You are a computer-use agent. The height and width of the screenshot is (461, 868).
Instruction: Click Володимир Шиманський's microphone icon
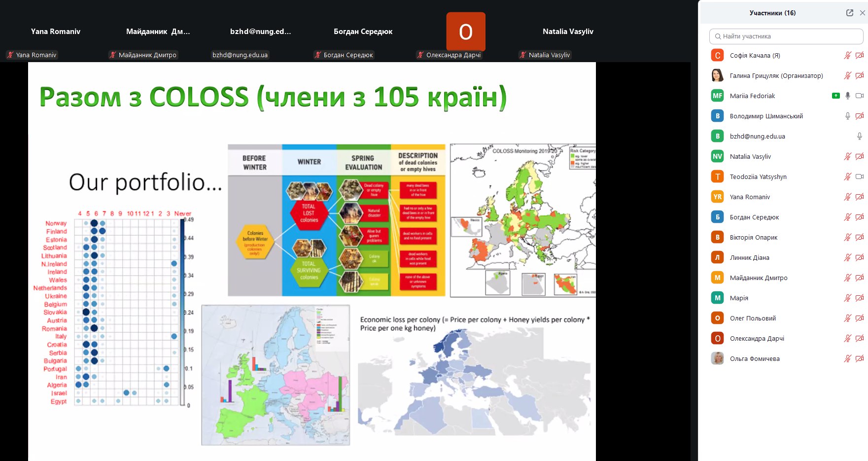[847, 116]
